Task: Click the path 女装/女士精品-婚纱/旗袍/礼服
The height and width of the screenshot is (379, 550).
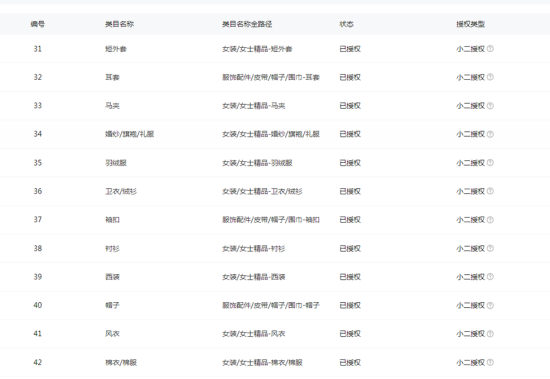Action: coord(271,134)
